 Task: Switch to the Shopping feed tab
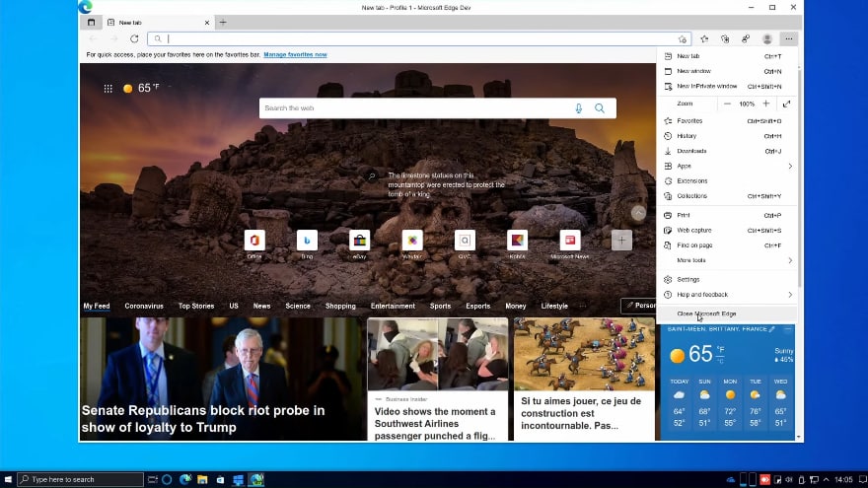340,306
